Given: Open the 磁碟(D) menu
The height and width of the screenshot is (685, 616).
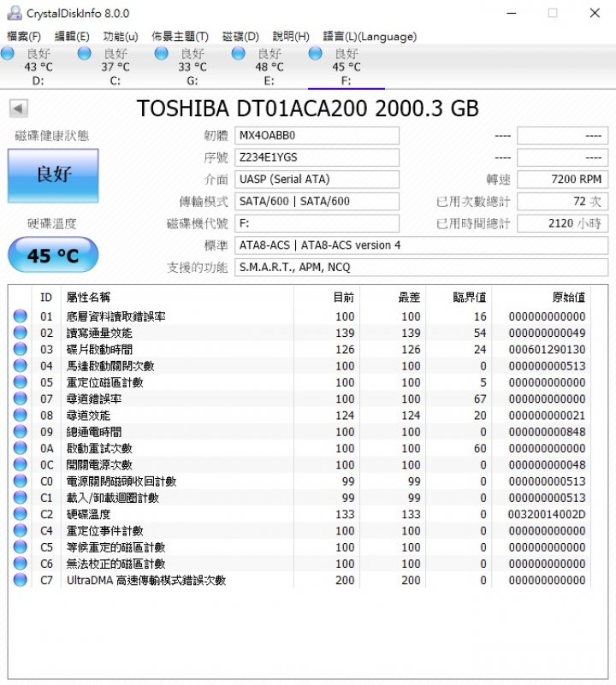Looking at the screenshot, I should pos(240,36).
